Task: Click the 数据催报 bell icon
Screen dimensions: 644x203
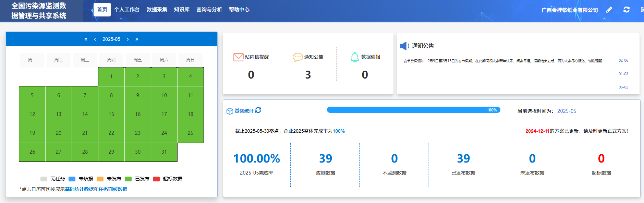Action: tap(355, 57)
